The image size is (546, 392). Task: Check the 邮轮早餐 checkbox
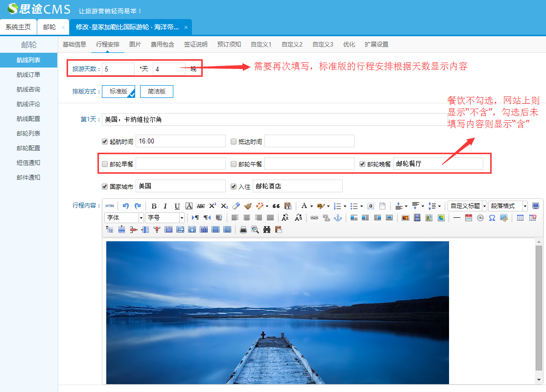tap(105, 164)
